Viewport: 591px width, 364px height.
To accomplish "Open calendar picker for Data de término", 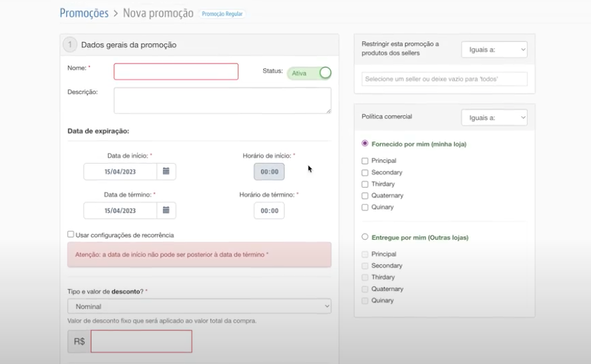I will pos(166,210).
